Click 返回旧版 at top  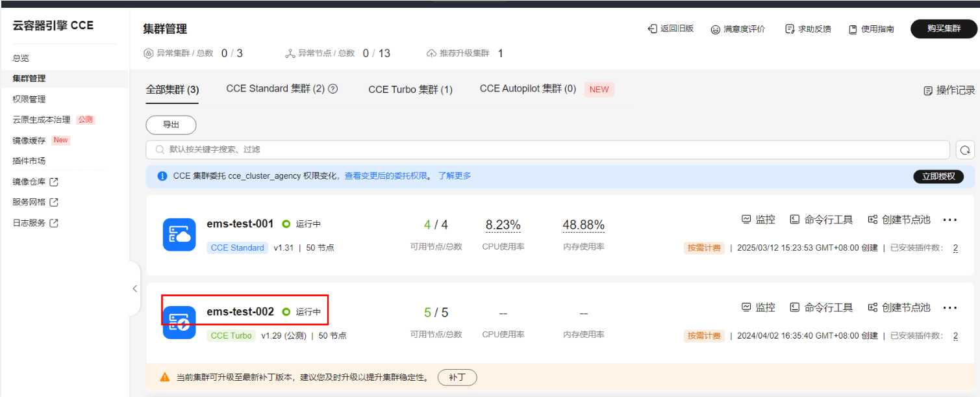[671, 29]
